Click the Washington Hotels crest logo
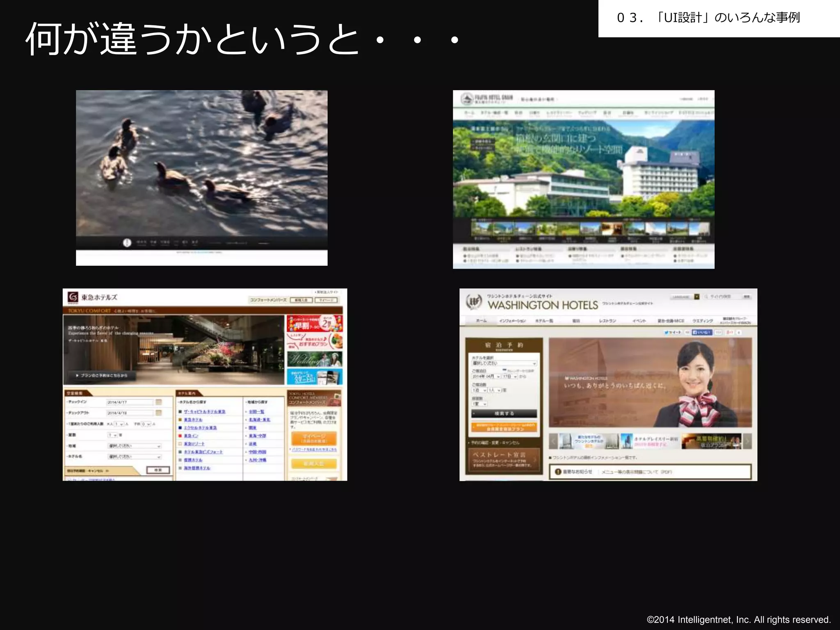Viewport: 840px width, 630px height. 474,302
